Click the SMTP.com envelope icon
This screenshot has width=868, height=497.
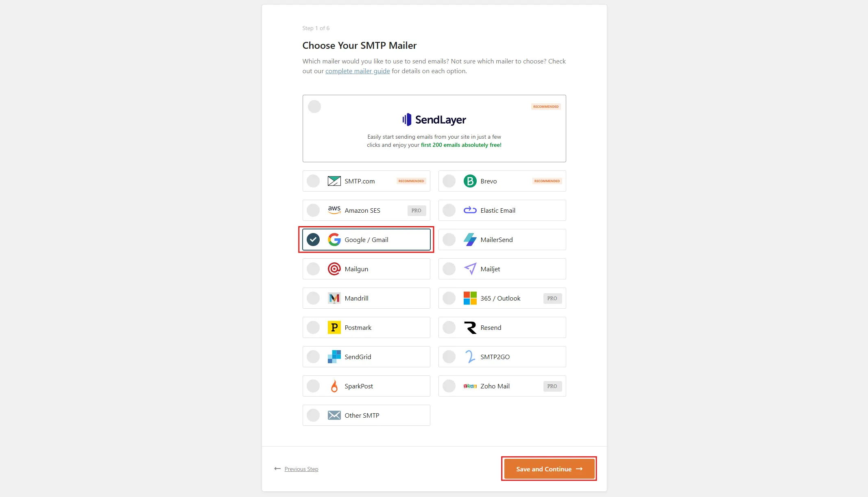pyautogui.click(x=334, y=181)
